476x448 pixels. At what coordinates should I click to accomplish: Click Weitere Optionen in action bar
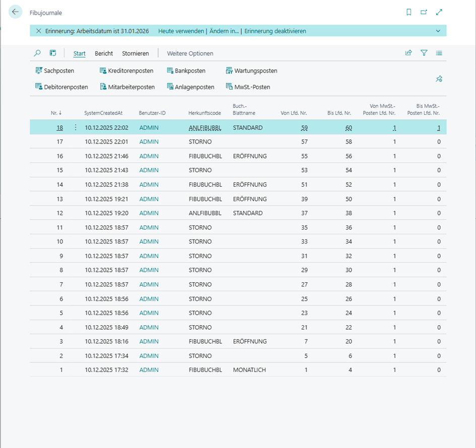point(190,53)
